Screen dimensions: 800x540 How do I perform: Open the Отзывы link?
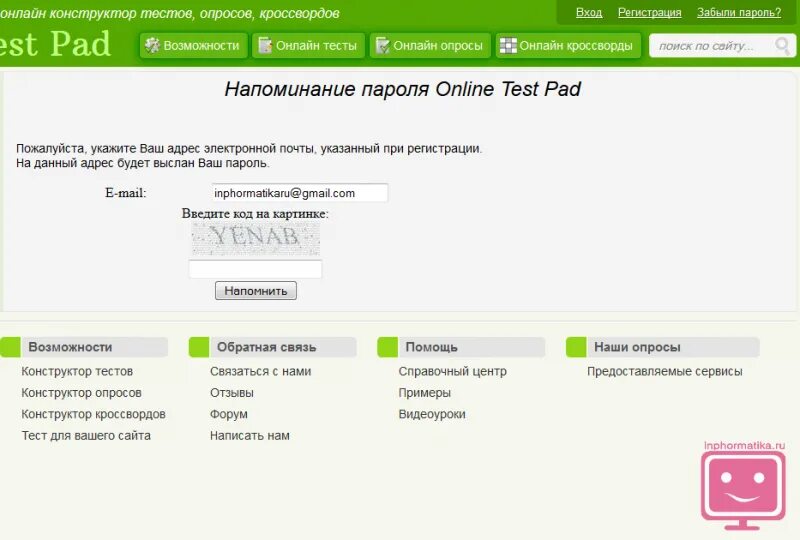232,392
